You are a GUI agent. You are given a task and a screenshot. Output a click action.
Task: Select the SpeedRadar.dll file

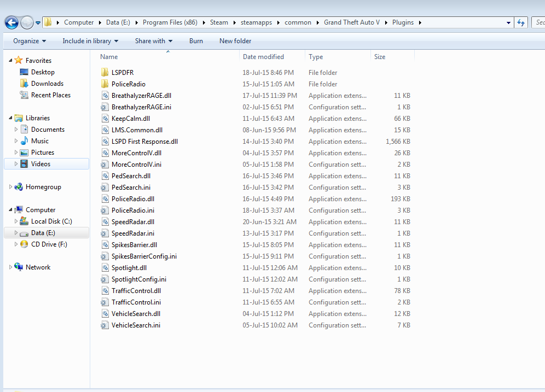pyautogui.click(x=133, y=221)
